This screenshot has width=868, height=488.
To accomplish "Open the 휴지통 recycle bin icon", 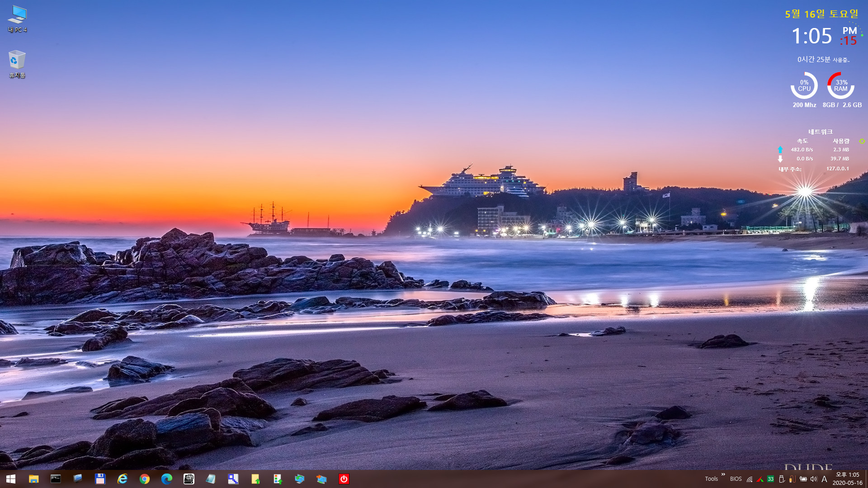I will tap(17, 64).
